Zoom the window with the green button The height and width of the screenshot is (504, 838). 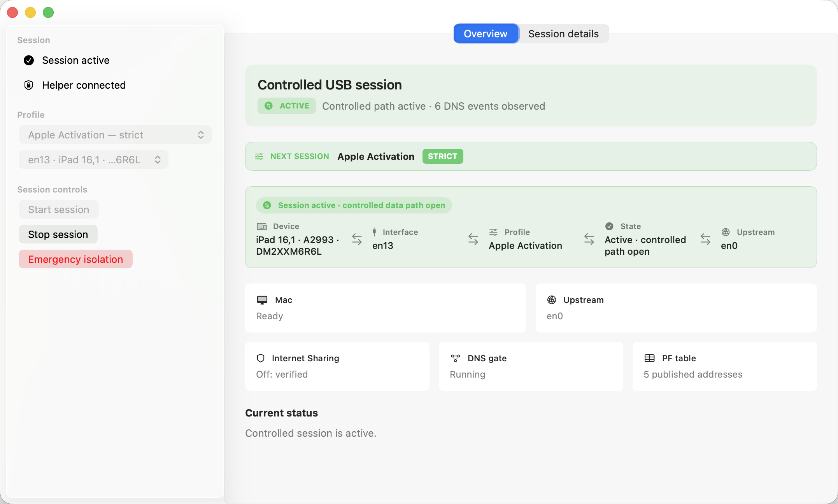48,12
